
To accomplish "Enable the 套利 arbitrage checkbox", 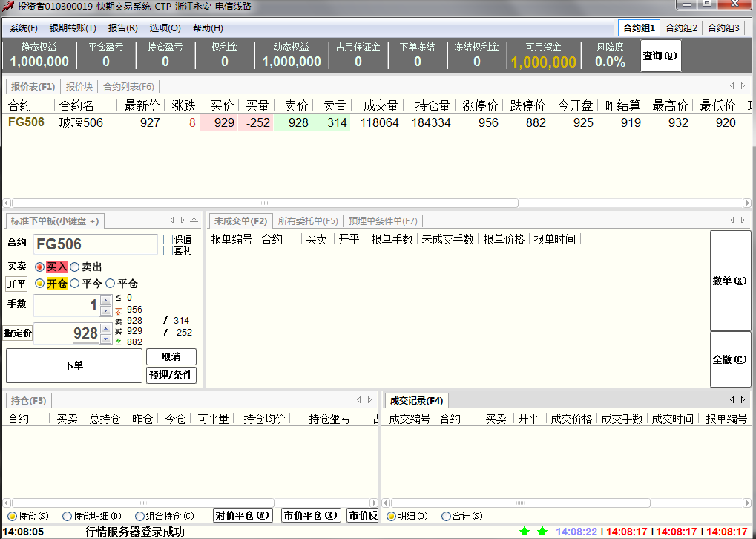I will (168, 250).
